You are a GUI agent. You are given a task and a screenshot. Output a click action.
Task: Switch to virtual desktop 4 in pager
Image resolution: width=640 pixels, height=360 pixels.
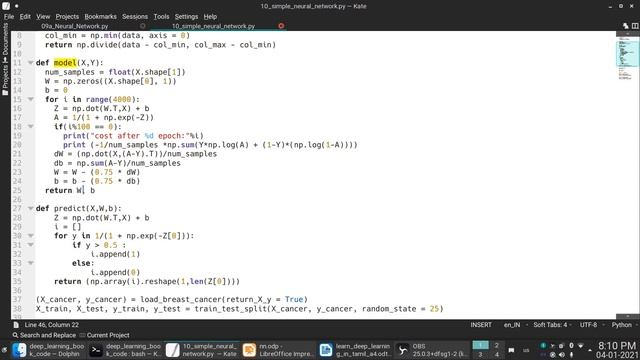click(496, 355)
